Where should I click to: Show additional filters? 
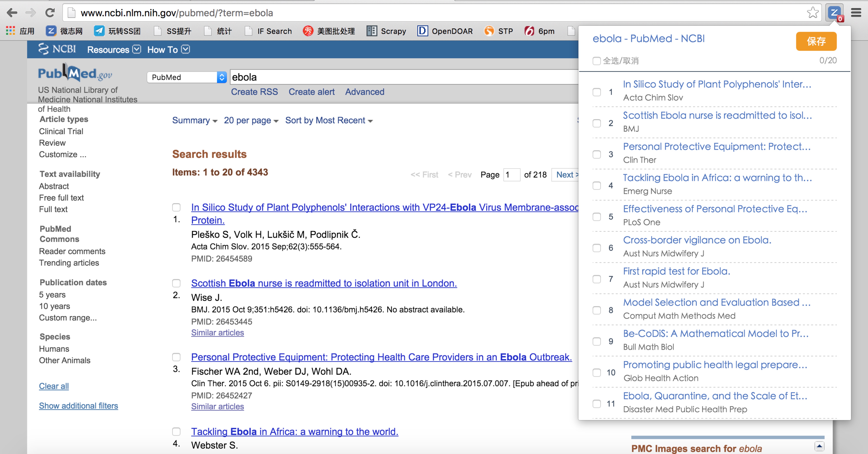(x=78, y=406)
